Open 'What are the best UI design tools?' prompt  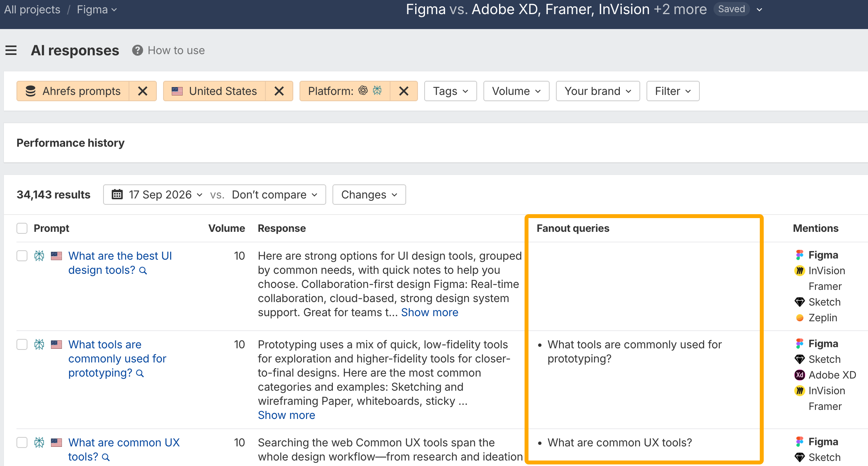pyautogui.click(x=120, y=263)
